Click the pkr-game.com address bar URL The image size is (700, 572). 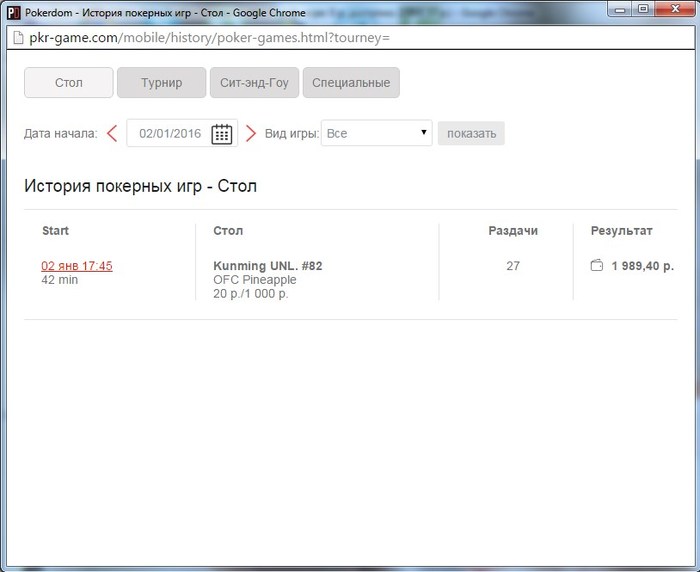pos(210,38)
